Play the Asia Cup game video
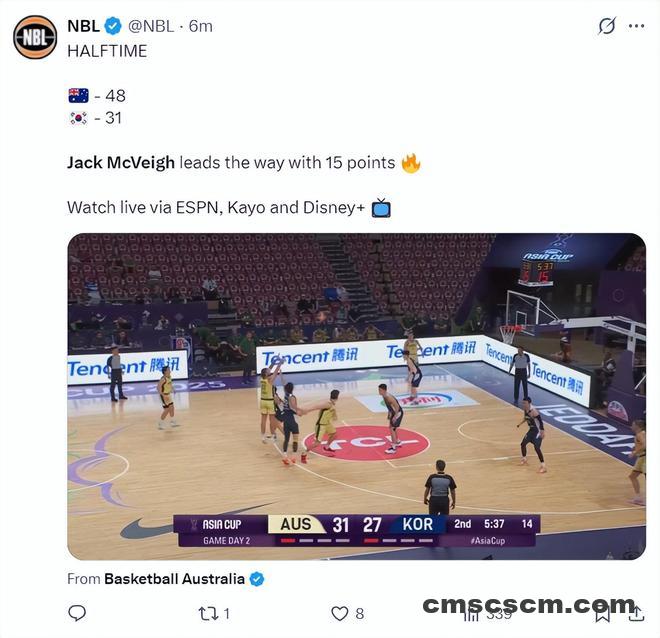 pos(357,396)
